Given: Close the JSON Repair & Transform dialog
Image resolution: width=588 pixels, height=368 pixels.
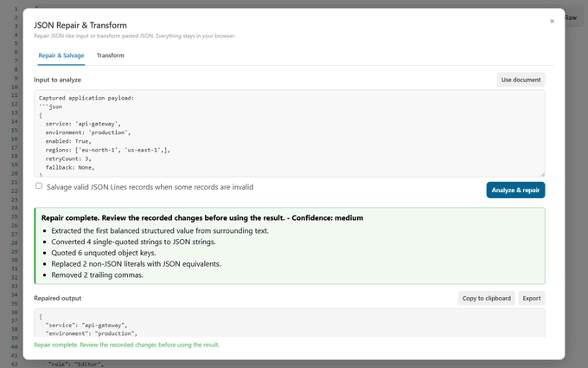Looking at the screenshot, I should tap(552, 21).
